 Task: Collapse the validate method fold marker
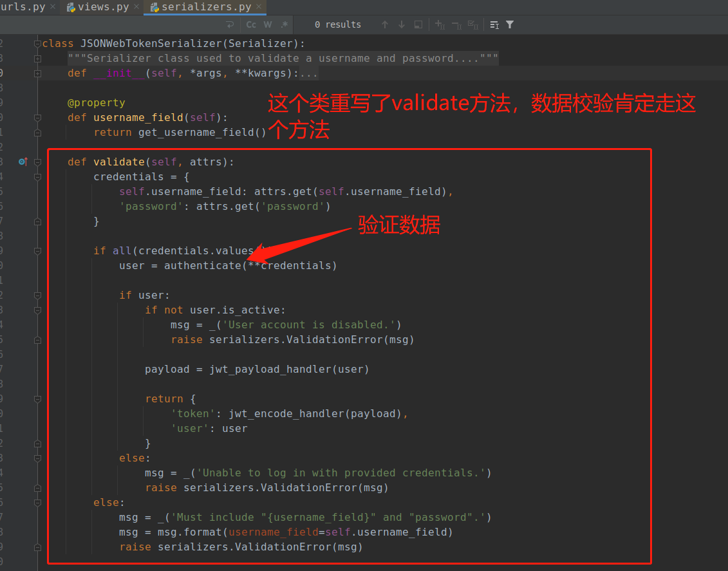(37, 162)
